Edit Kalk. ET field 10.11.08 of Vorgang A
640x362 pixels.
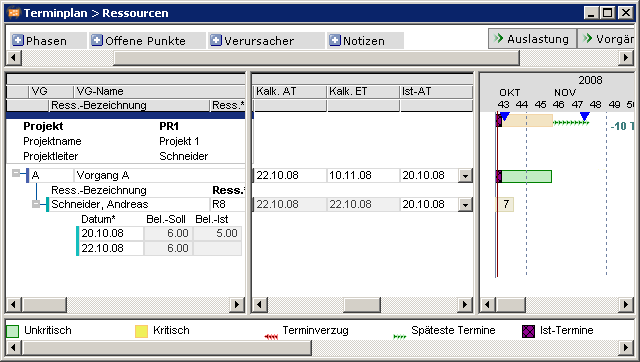363,175
